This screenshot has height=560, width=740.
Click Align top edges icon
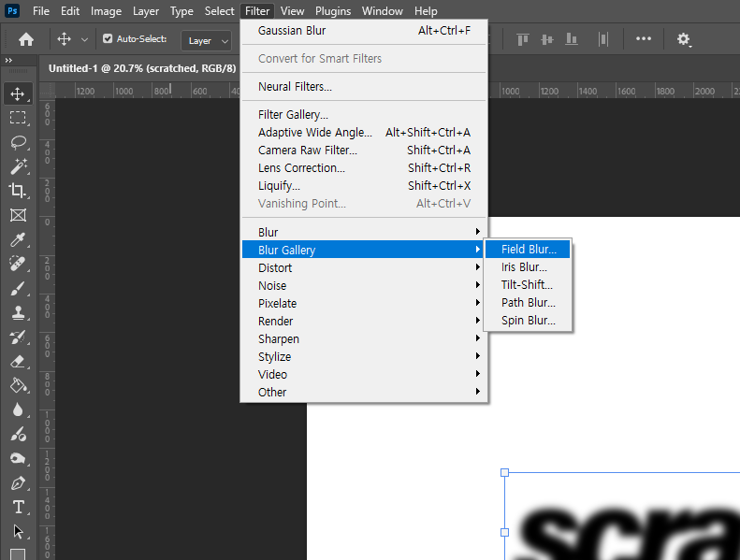click(522, 39)
